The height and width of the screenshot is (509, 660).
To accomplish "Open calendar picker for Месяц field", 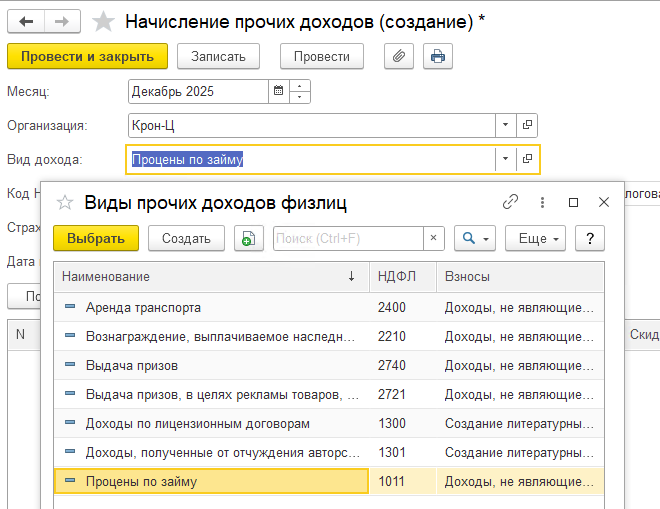I will (x=277, y=92).
